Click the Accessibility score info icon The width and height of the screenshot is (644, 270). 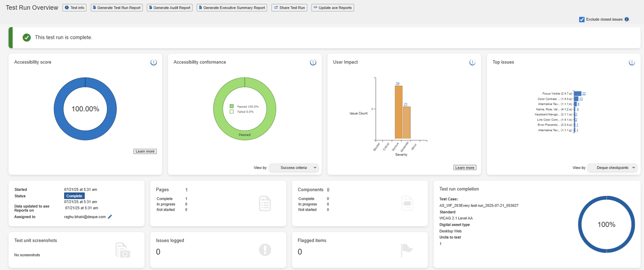[x=153, y=62]
